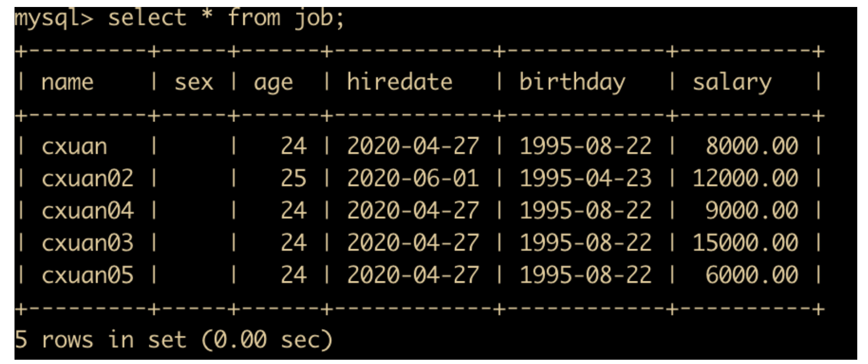This screenshot has height=364, width=868.
Task: Click the '5 rows in set' result line
Action: click(173, 340)
